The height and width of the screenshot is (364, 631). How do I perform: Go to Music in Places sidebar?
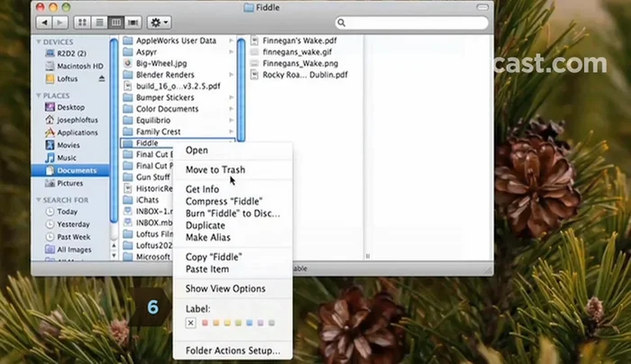click(x=66, y=158)
